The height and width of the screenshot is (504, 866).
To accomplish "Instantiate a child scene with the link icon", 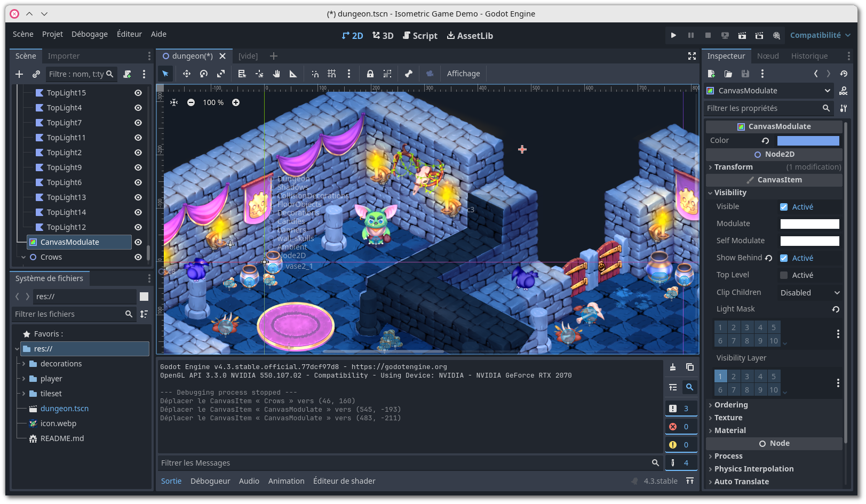I will tap(36, 74).
